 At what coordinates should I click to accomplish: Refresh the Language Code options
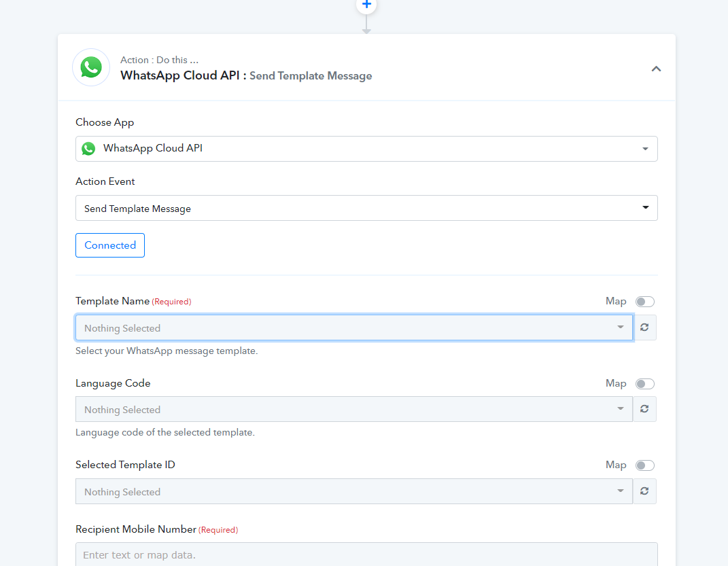tap(644, 409)
